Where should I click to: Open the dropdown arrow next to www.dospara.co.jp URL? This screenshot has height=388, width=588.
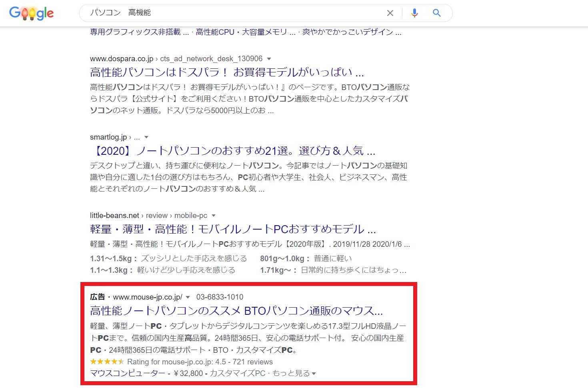[269, 59]
